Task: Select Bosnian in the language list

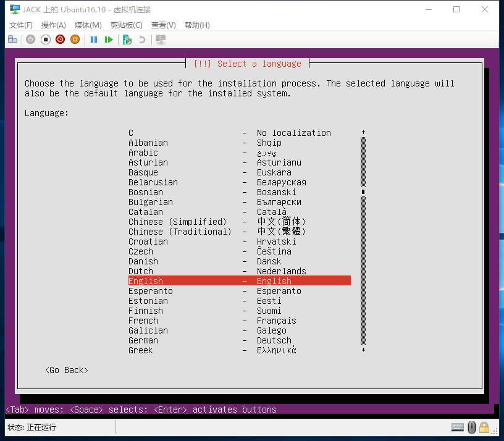Action: (x=240, y=192)
